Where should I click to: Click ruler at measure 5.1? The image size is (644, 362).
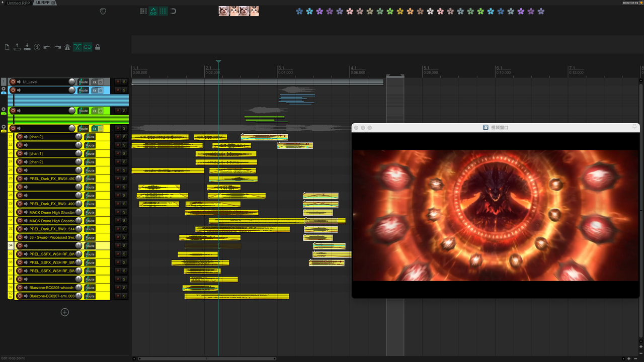pyautogui.click(x=426, y=68)
